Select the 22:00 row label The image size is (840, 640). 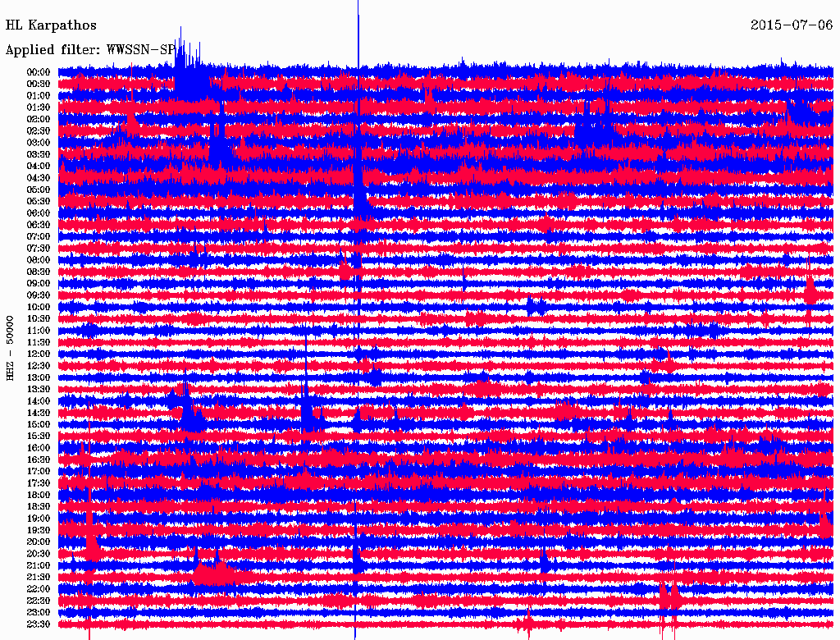click(x=39, y=588)
